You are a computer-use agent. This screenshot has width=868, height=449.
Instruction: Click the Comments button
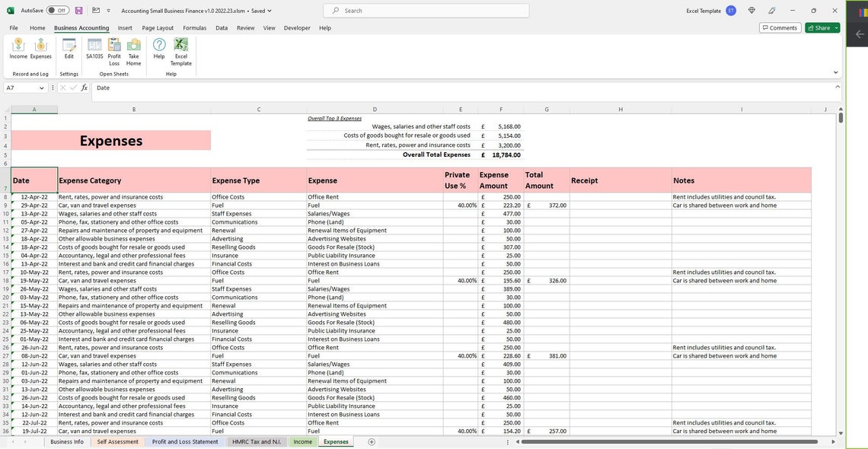[x=779, y=27]
